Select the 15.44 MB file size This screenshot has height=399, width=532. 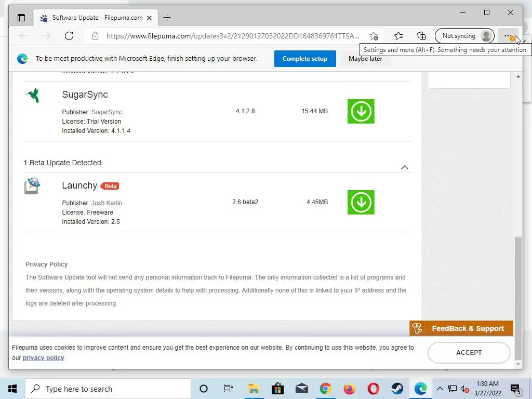pyautogui.click(x=314, y=111)
